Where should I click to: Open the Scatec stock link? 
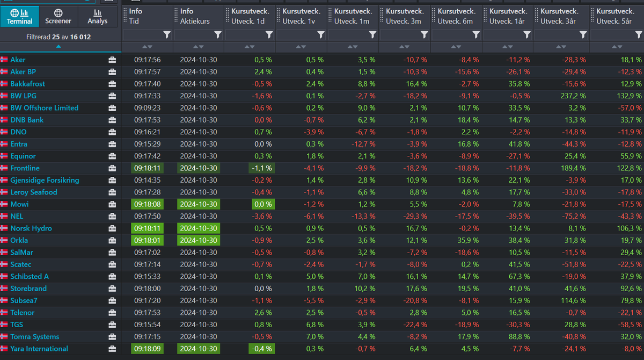pyautogui.click(x=21, y=264)
